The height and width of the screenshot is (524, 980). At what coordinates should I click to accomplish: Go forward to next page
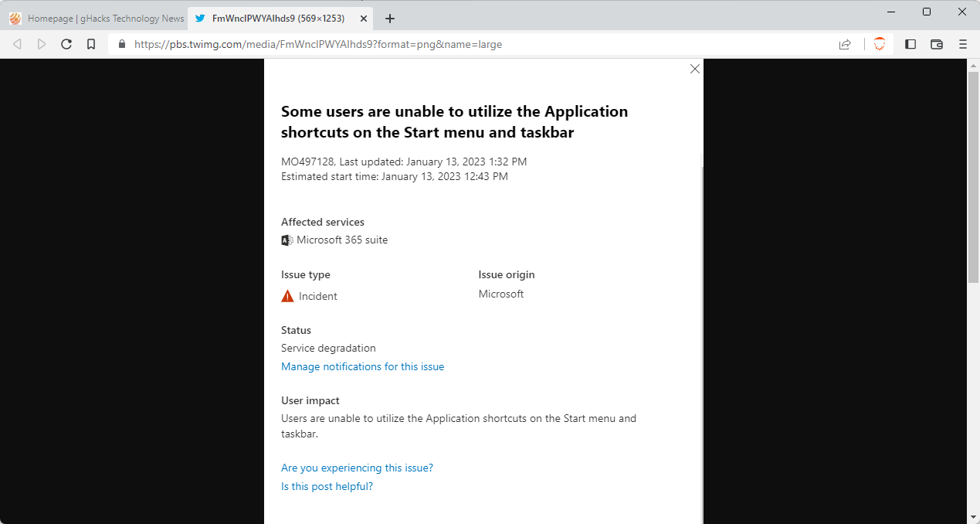[42, 45]
